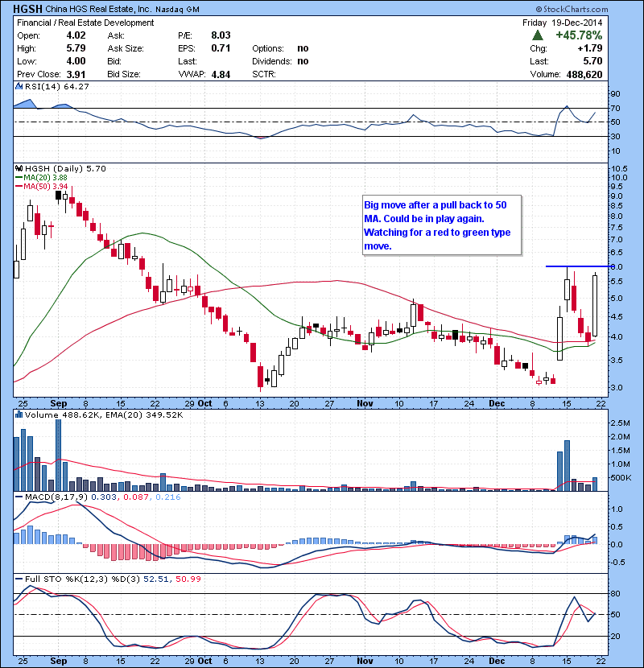644x668 pixels.
Task: Click the RSI indicator icon beside RSI(14)
Action: point(19,86)
